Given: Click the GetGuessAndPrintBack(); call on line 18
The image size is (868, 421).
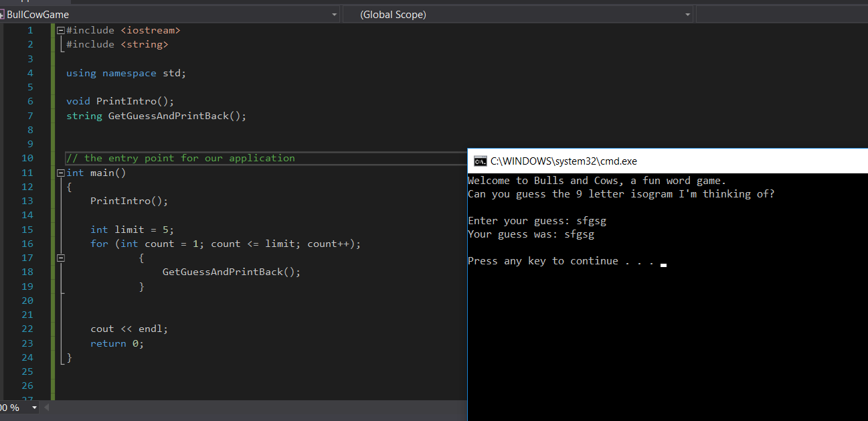Looking at the screenshot, I should point(232,272).
